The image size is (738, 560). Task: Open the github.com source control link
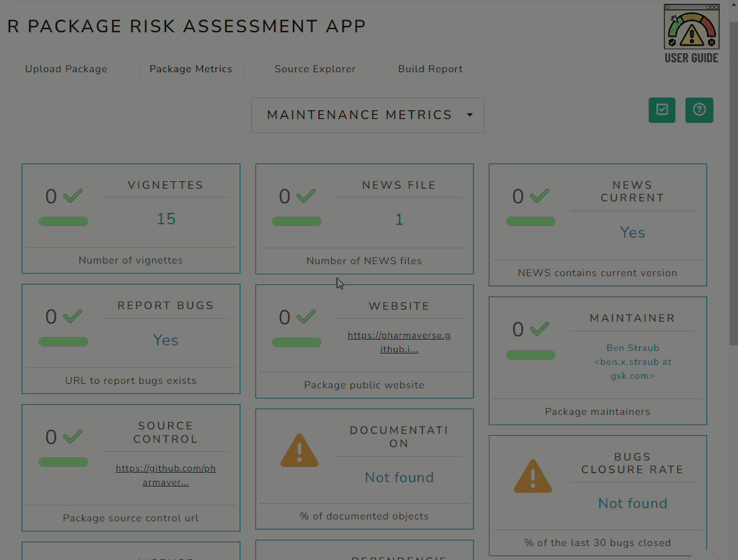(165, 475)
